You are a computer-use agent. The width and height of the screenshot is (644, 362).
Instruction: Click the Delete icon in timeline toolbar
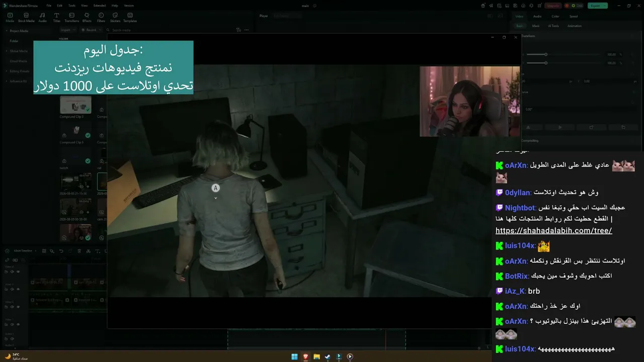tap(79, 251)
